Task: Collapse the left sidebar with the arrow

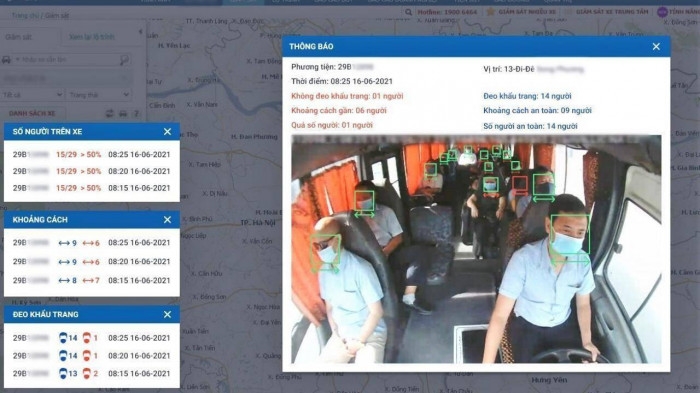Action: [x=141, y=32]
